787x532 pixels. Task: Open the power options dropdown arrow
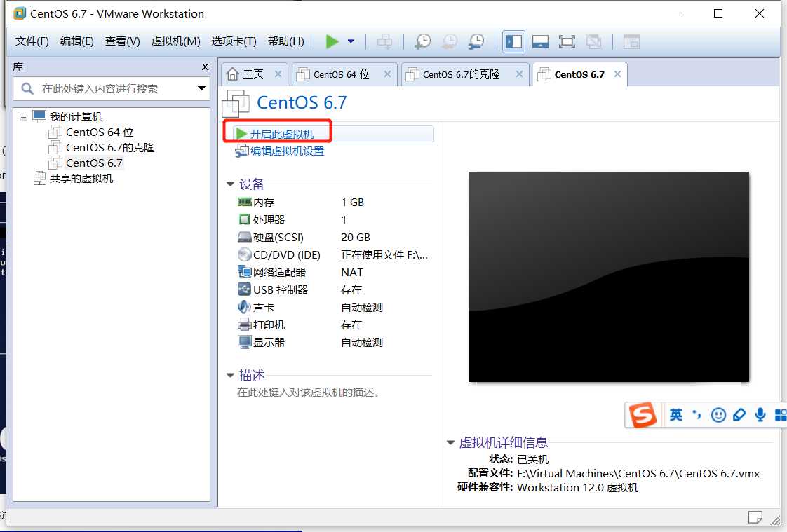(351, 41)
